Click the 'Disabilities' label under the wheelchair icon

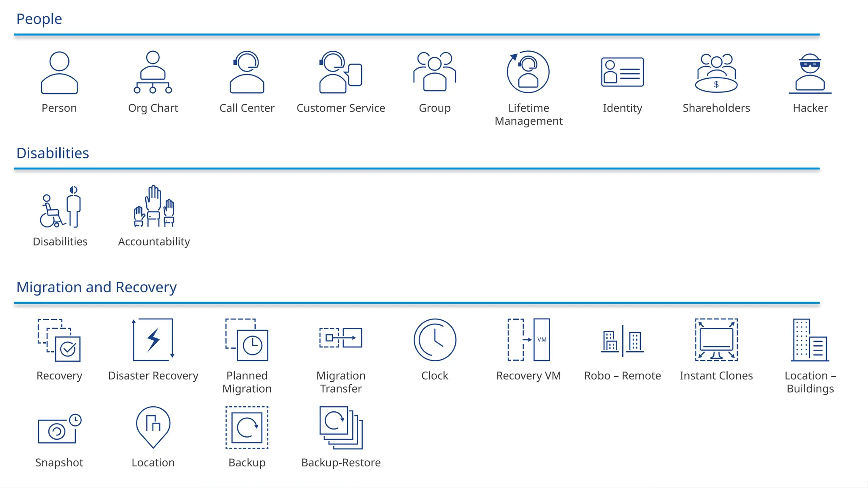(x=60, y=241)
